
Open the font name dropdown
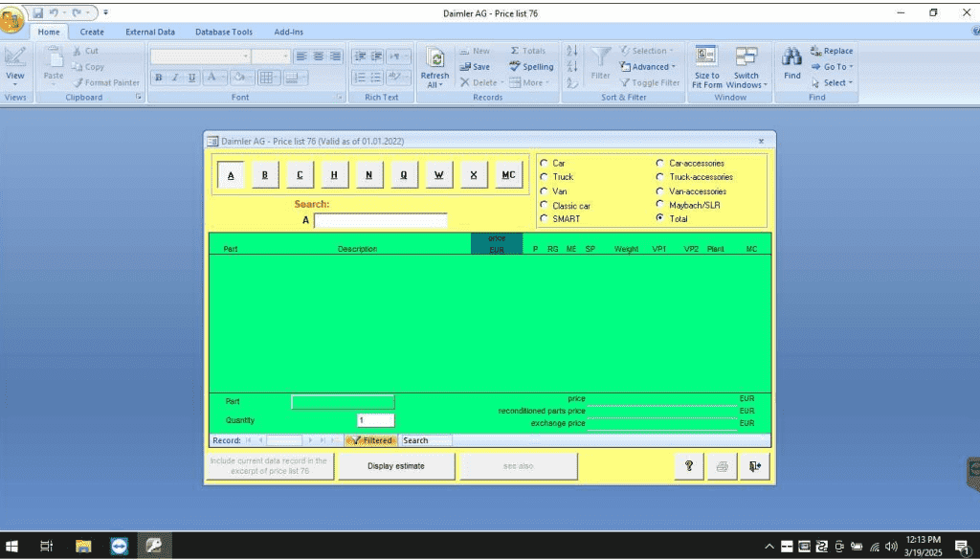[x=246, y=56]
